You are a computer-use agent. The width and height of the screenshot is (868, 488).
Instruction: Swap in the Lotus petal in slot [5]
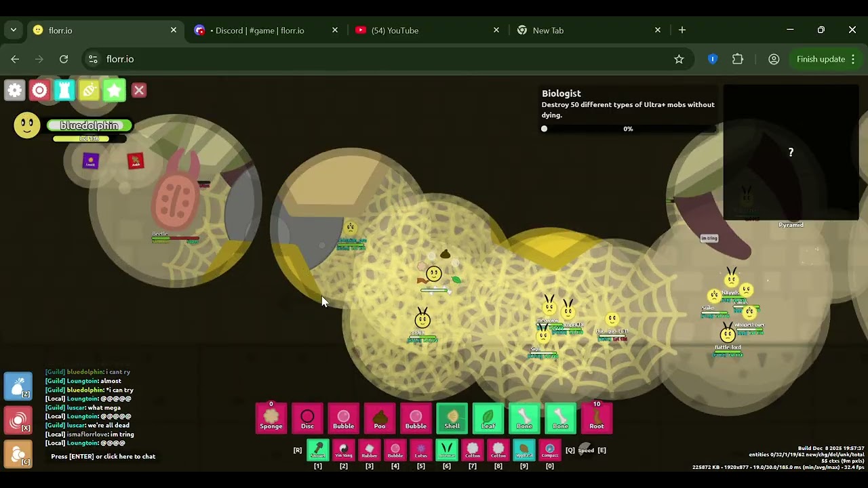420,450
